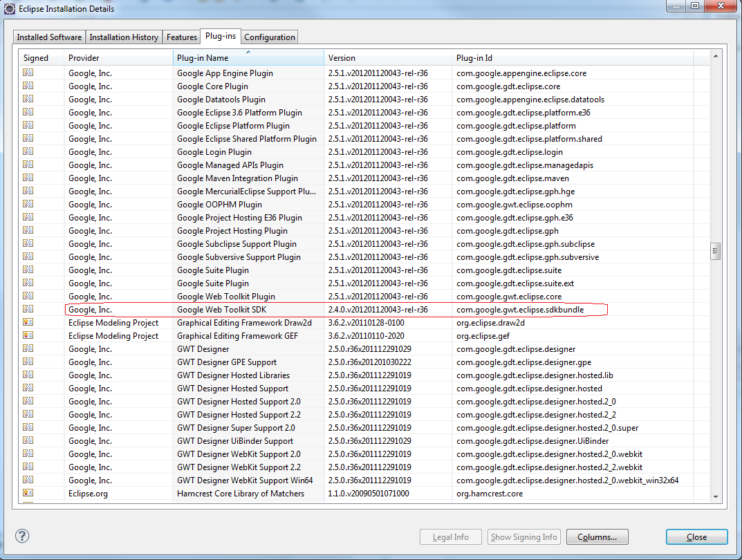Click signed icon on Google App Engine Plugin row
Viewport: 742px width, 560px height.
point(28,73)
